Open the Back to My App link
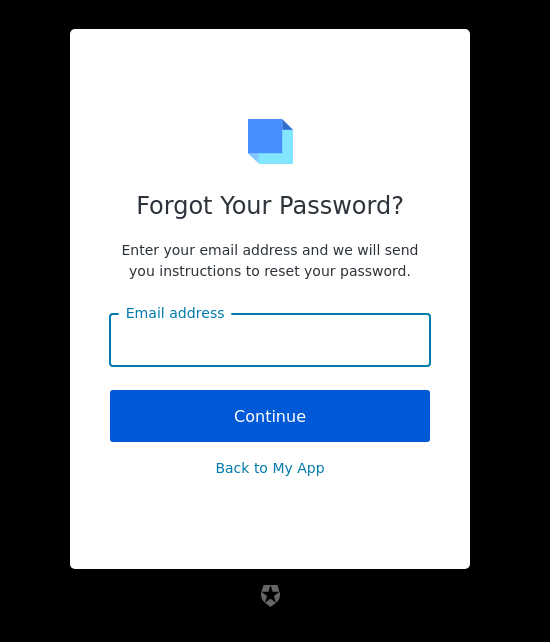Viewport: 550px width, 642px height. coord(270,468)
